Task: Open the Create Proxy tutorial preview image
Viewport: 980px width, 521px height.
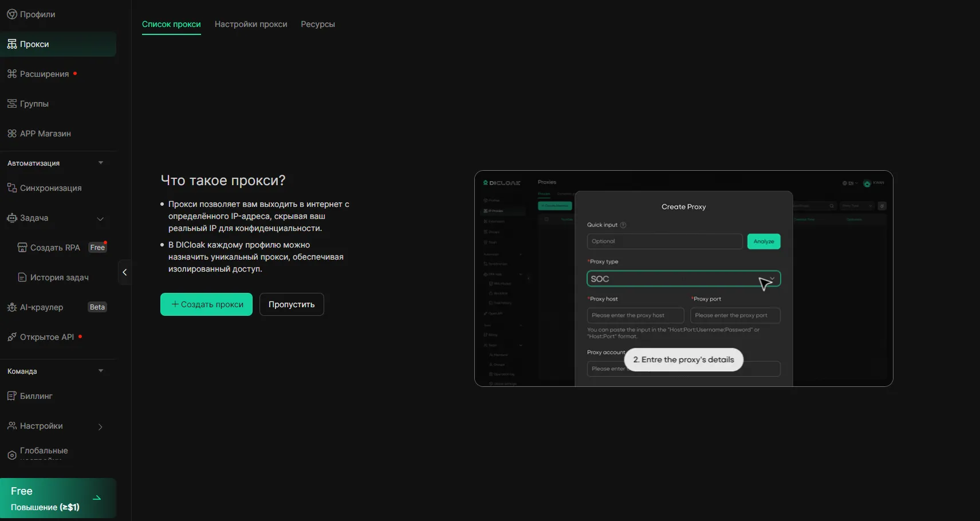Action: point(683,279)
